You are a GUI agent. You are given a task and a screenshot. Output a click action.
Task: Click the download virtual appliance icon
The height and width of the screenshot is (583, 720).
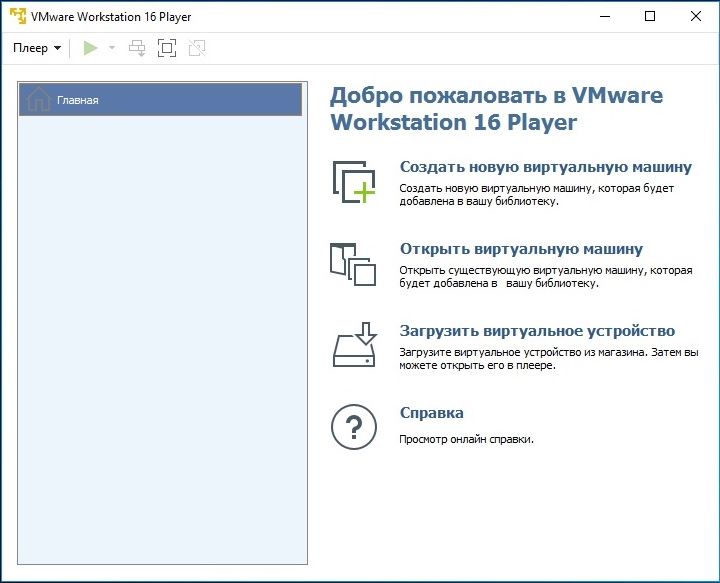pos(354,345)
